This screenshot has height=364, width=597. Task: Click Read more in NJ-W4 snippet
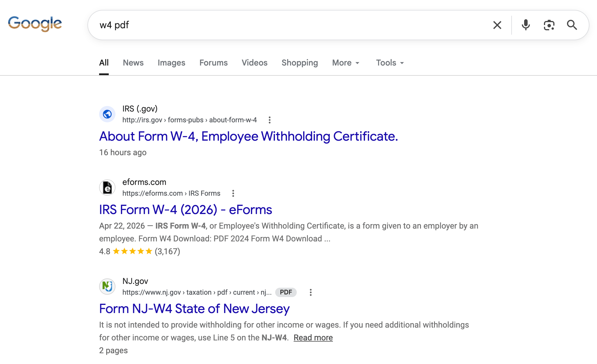pyautogui.click(x=313, y=338)
